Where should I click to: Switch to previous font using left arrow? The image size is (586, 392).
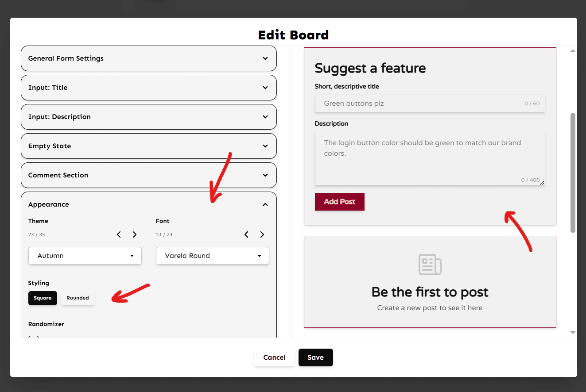[x=246, y=234]
